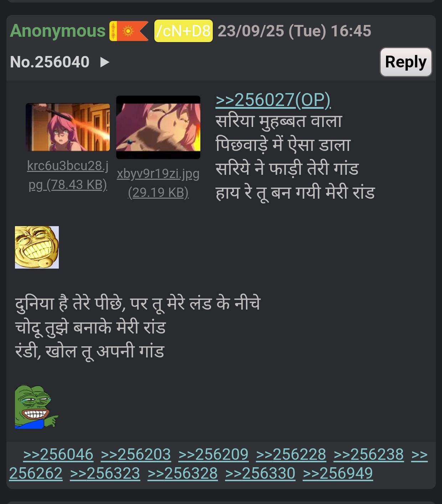Go to backlink reply >>256949
The image size is (442, 504).
[338, 474]
